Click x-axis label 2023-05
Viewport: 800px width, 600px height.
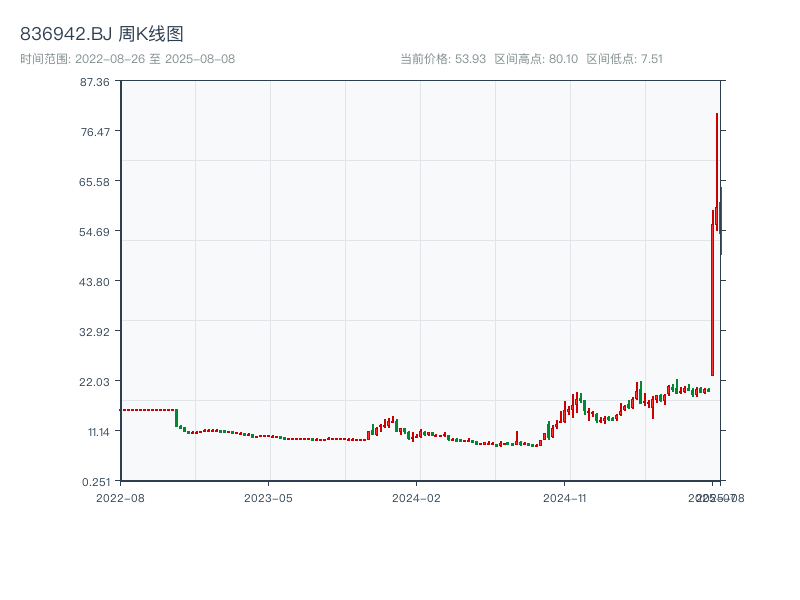click(x=268, y=498)
